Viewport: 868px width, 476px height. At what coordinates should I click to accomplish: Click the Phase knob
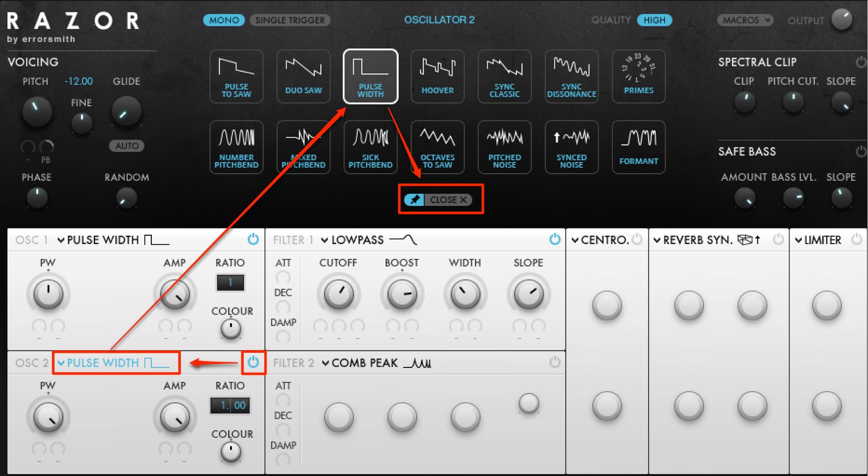[37, 198]
